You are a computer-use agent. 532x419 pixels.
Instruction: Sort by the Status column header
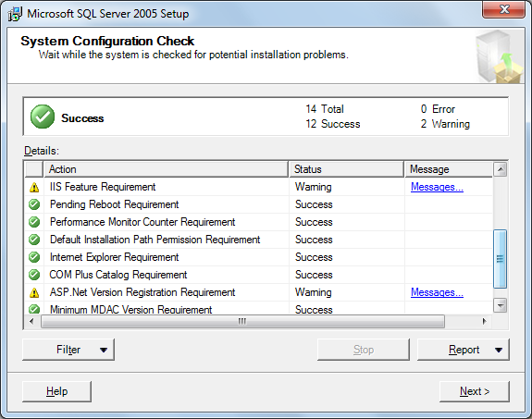(x=346, y=169)
